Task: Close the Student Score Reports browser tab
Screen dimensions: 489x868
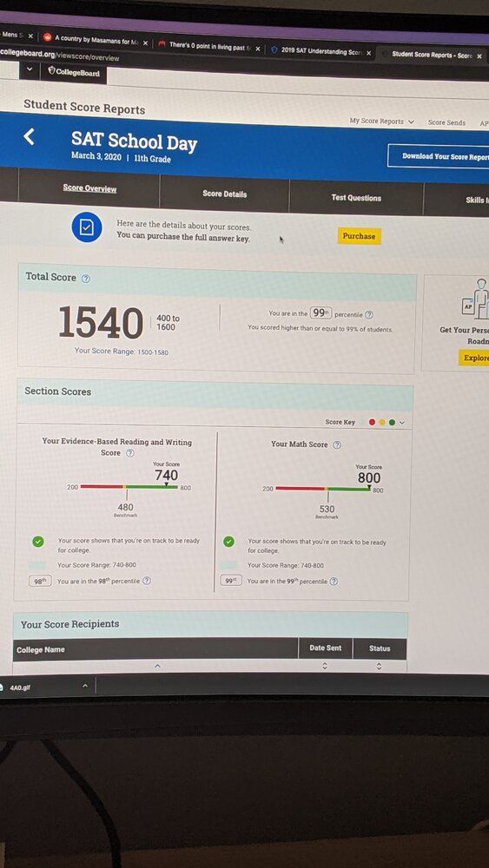Action: pyautogui.click(x=479, y=56)
